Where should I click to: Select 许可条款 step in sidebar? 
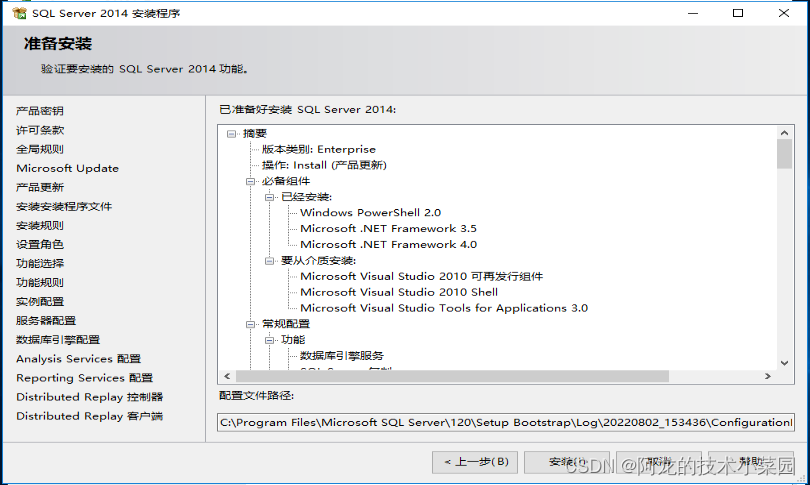pyautogui.click(x=40, y=130)
